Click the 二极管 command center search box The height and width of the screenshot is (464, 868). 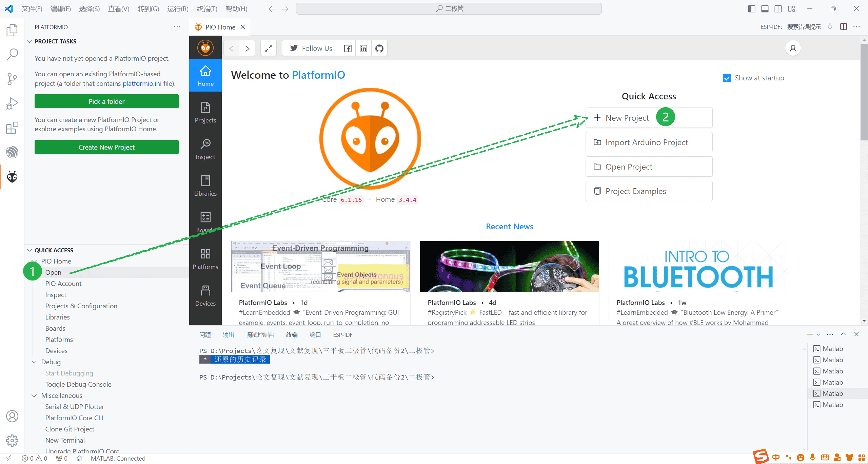tap(449, 9)
